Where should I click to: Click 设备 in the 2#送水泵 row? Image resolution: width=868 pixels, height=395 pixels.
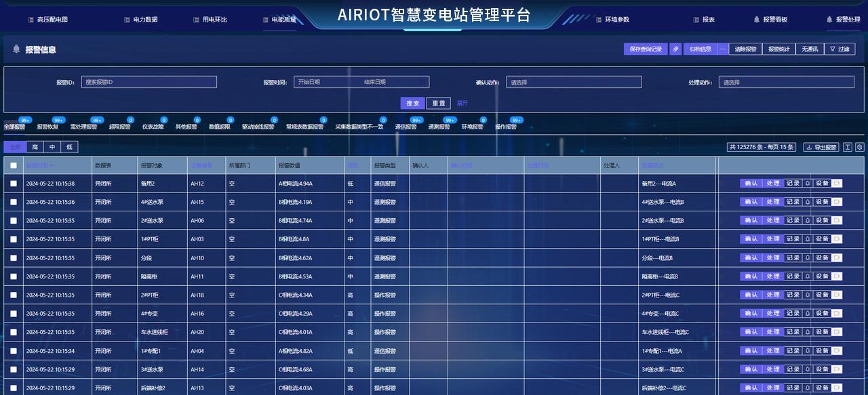point(822,220)
